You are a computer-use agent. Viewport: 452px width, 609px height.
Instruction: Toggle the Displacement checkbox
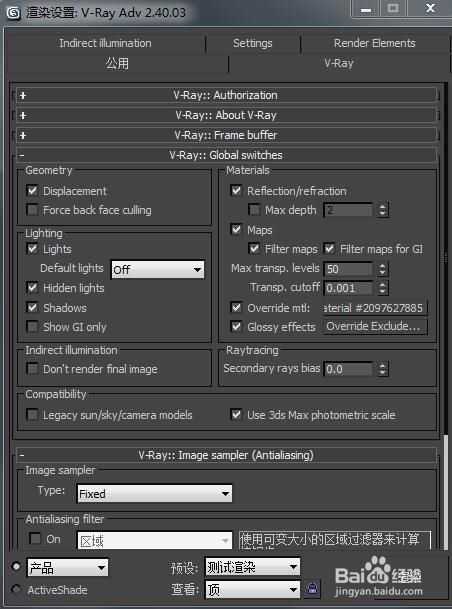[32, 190]
